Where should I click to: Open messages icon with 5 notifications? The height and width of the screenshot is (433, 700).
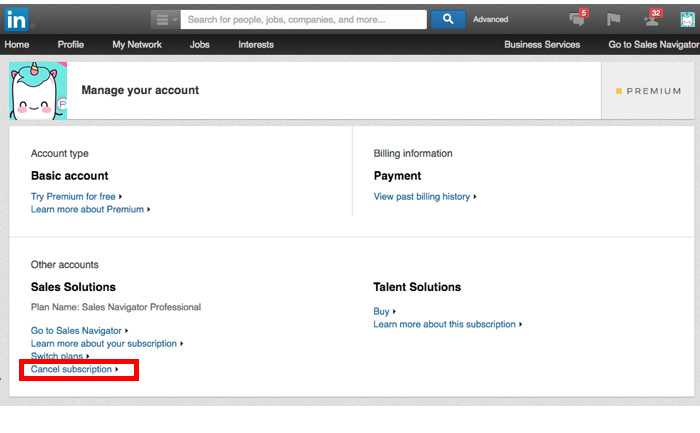click(579, 18)
